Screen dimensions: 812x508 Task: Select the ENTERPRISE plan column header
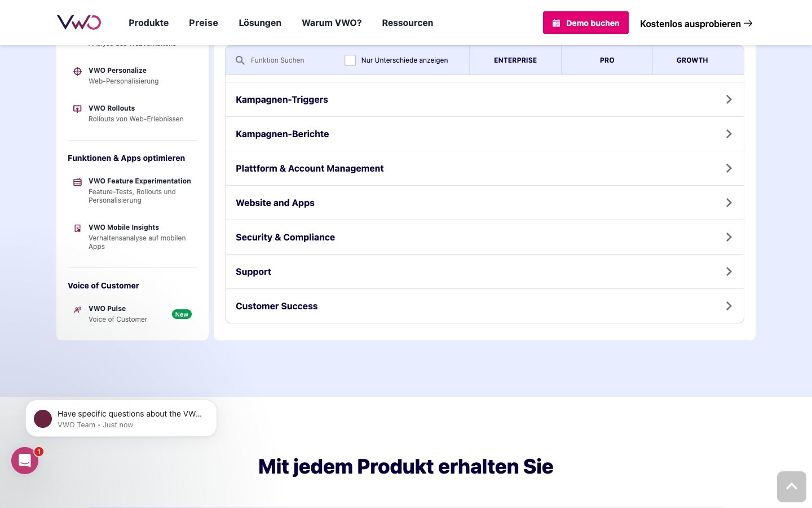(x=515, y=60)
